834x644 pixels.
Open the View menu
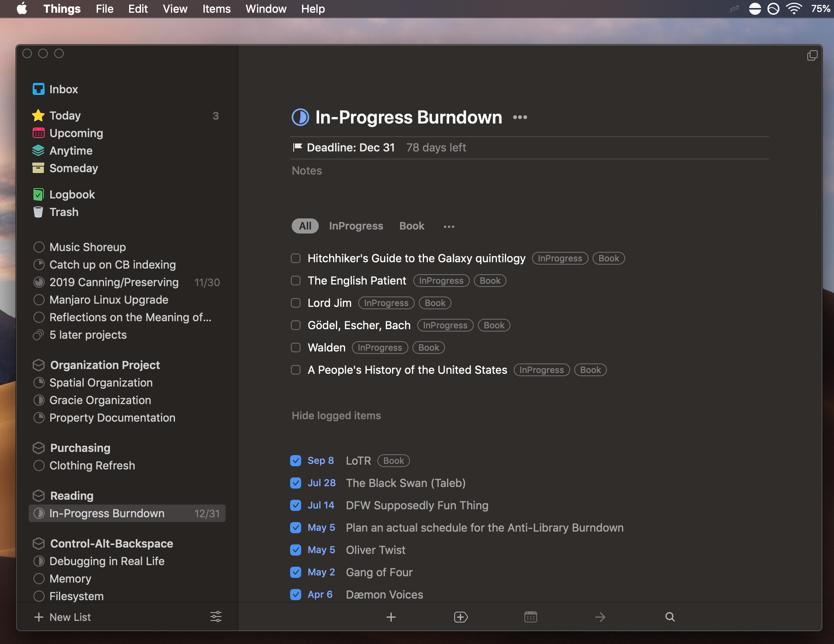(175, 9)
